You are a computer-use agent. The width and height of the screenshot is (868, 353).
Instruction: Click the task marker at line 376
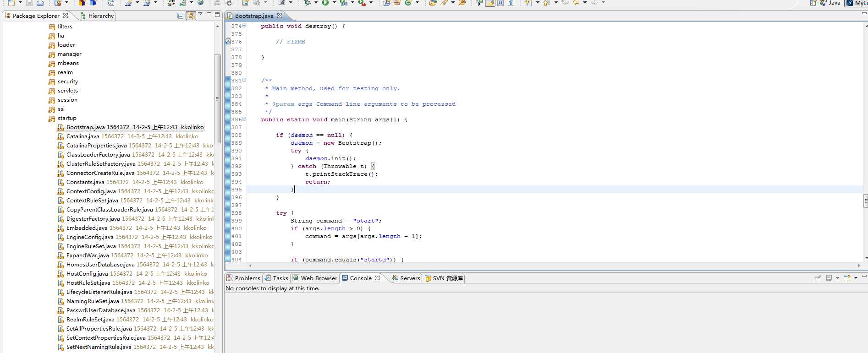coord(228,42)
